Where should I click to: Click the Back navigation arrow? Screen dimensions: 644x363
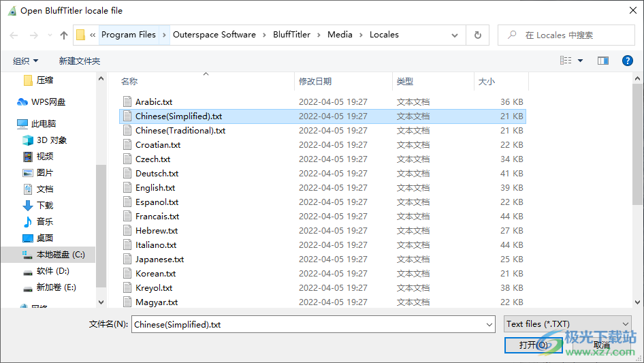14,35
